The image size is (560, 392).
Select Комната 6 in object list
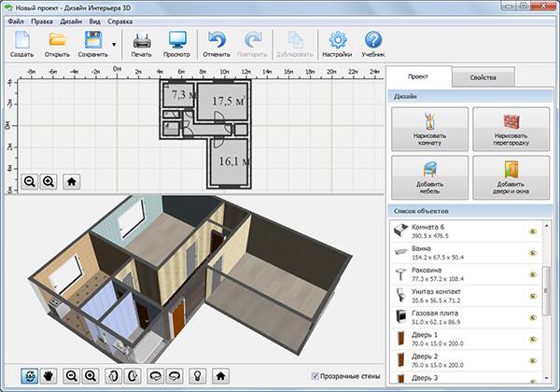click(x=466, y=231)
